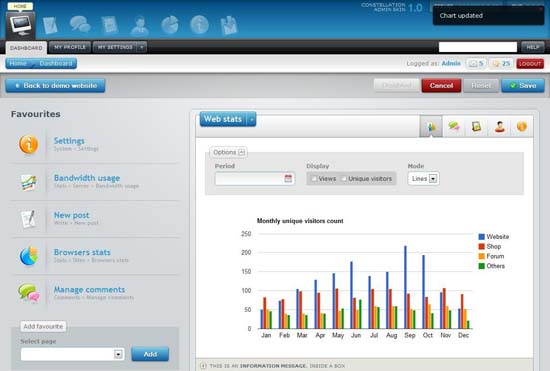Switch to the comments tab icon in Web stats panel
This screenshot has height=371, width=550.
click(454, 126)
